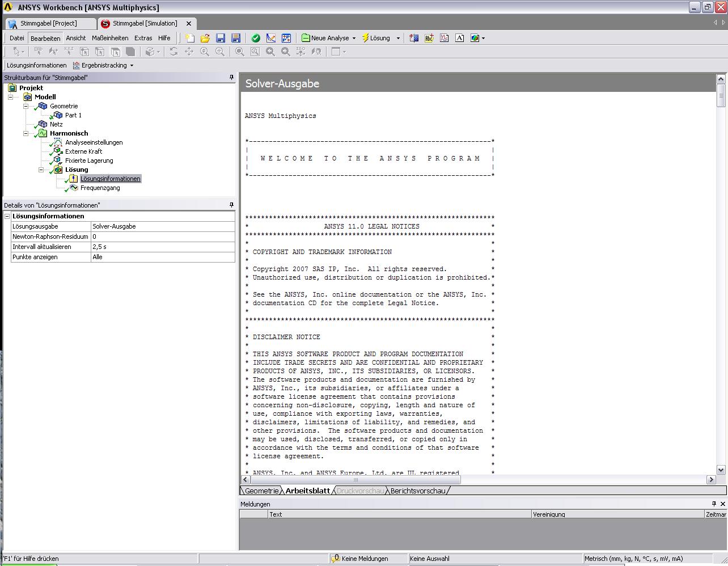This screenshot has width=728, height=566.
Task: Switch to the Geometrie view tab
Action: (261, 491)
